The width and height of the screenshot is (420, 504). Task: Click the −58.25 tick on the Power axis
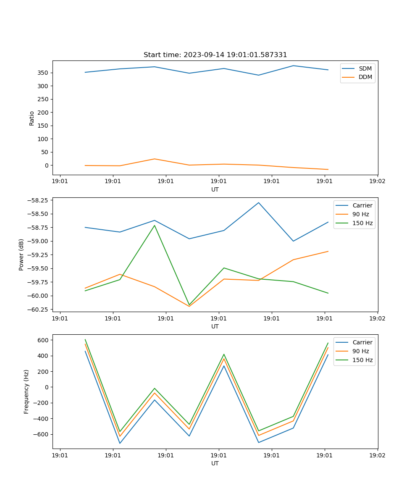(x=37, y=200)
